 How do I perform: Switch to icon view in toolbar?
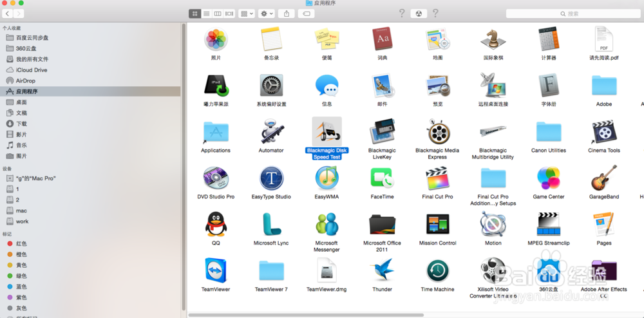click(195, 14)
